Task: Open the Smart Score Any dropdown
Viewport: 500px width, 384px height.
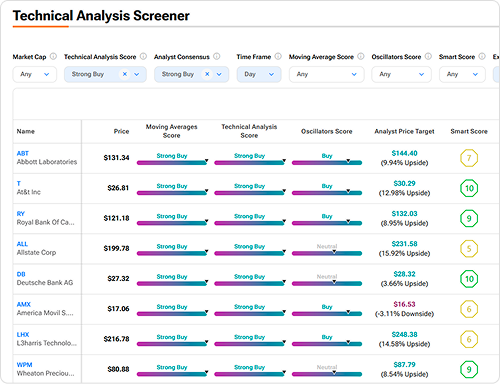Action: coord(462,74)
